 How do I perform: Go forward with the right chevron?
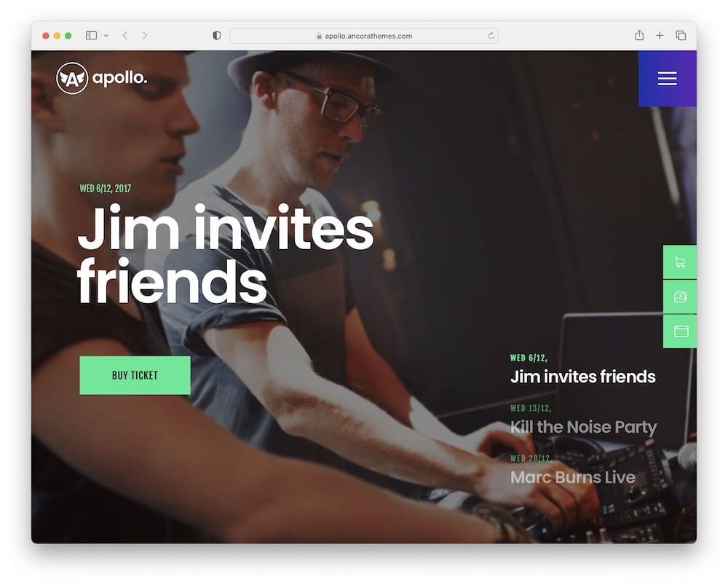(x=145, y=35)
